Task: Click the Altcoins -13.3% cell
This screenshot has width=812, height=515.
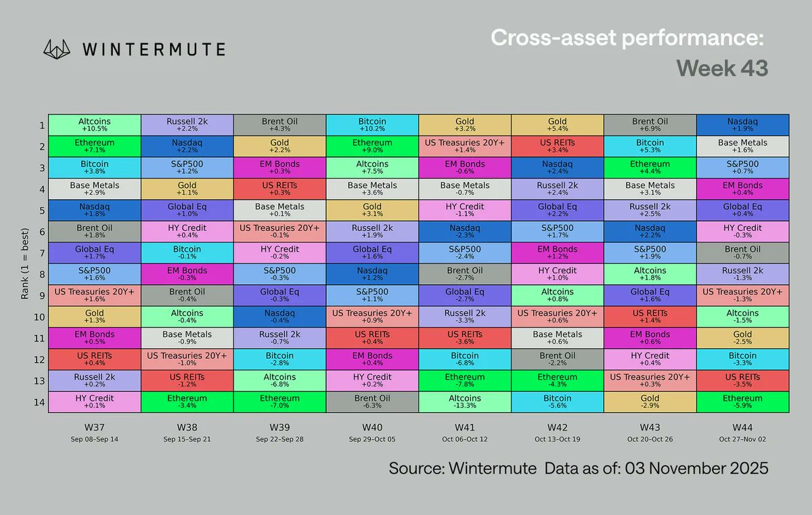Action: (465, 402)
